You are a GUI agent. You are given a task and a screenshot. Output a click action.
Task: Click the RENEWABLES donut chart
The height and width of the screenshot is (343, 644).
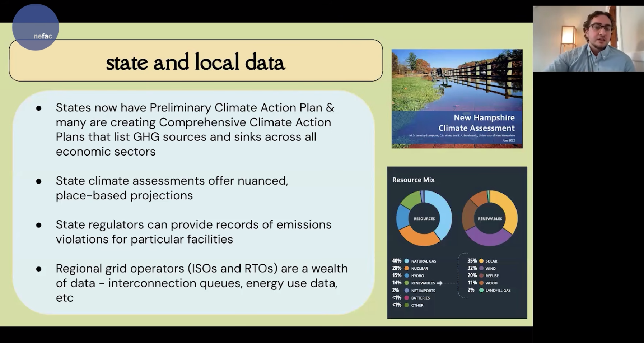click(x=490, y=218)
